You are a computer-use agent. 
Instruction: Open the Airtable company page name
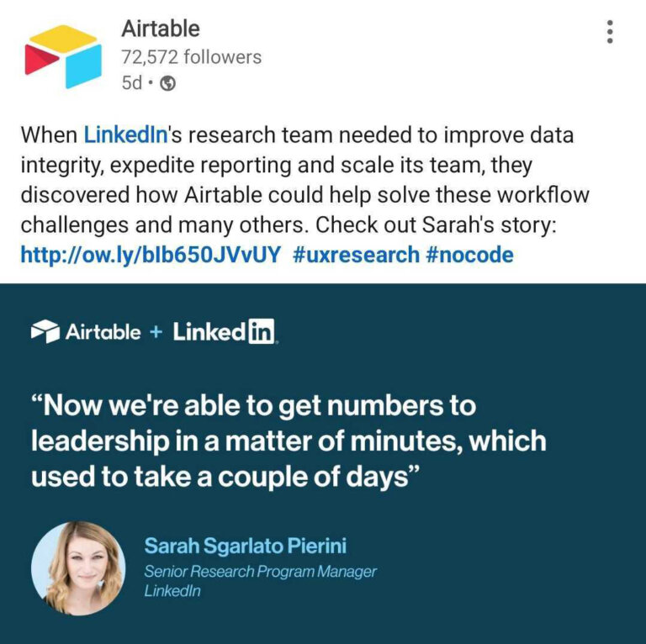coord(161,29)
